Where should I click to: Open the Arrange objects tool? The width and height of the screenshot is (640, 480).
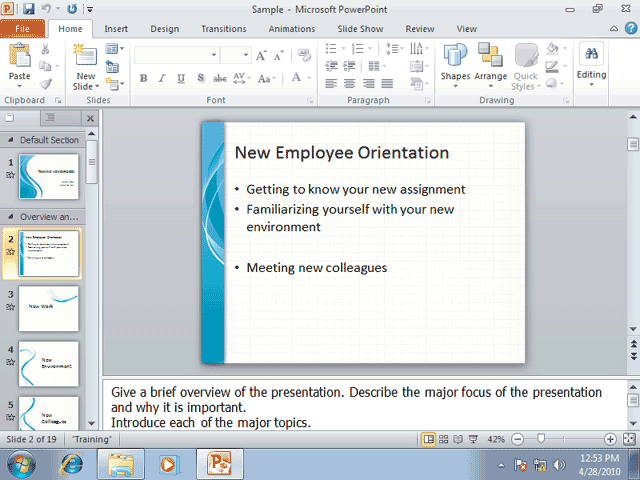[x=490, y=62]
